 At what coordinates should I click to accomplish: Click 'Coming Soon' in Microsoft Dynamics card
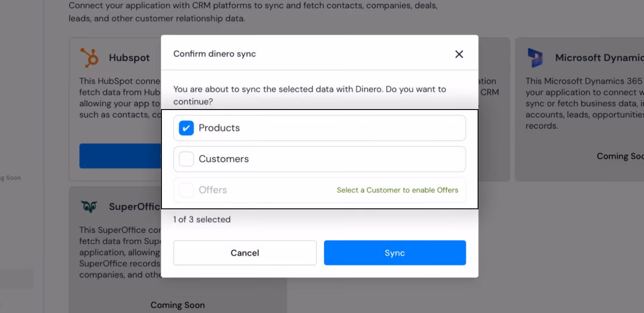tap(620, 156)
